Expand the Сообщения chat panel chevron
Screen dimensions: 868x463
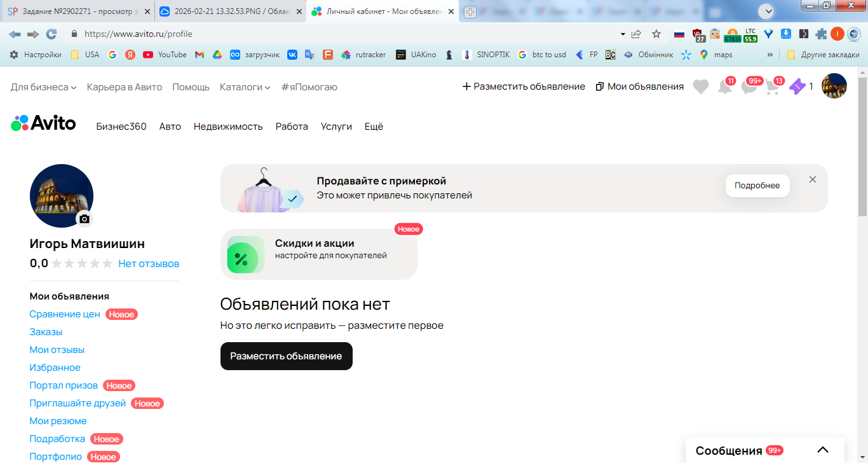(823, 450)
